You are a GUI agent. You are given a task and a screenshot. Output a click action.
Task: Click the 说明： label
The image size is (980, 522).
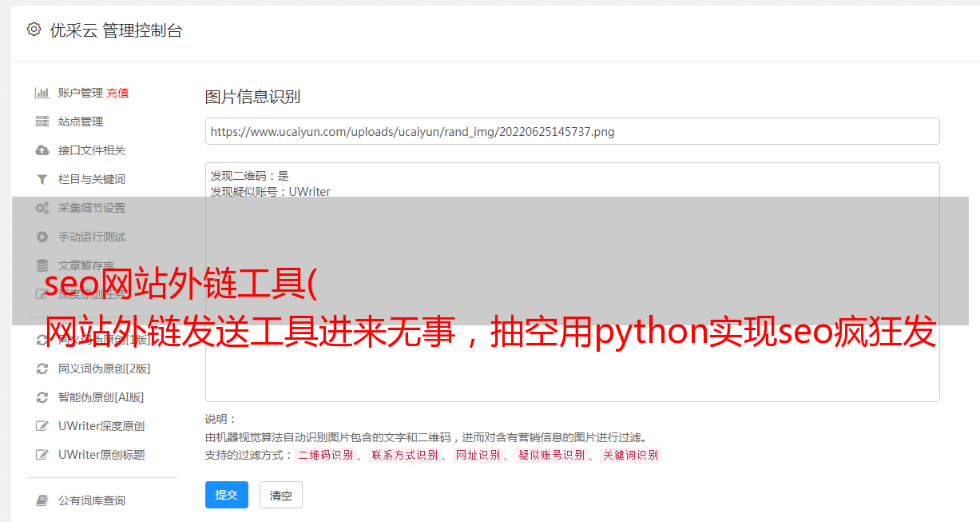(221, 419)
